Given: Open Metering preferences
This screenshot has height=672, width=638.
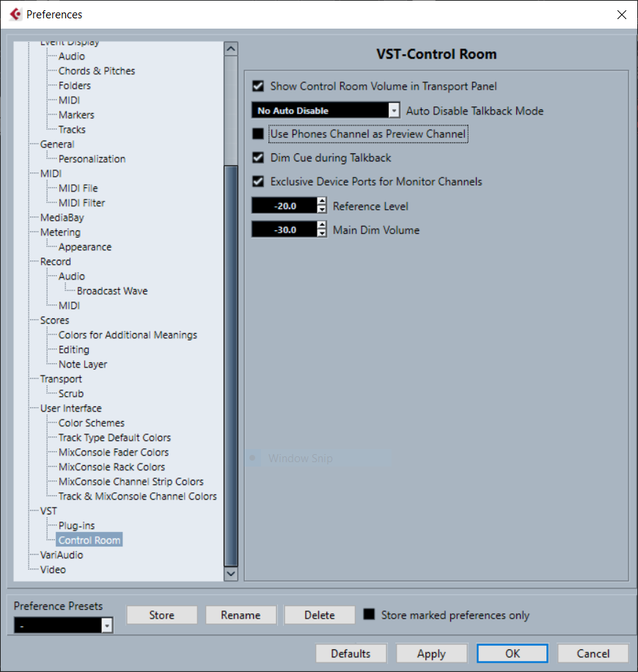Looking at the screenshot, I should [60, 232].
